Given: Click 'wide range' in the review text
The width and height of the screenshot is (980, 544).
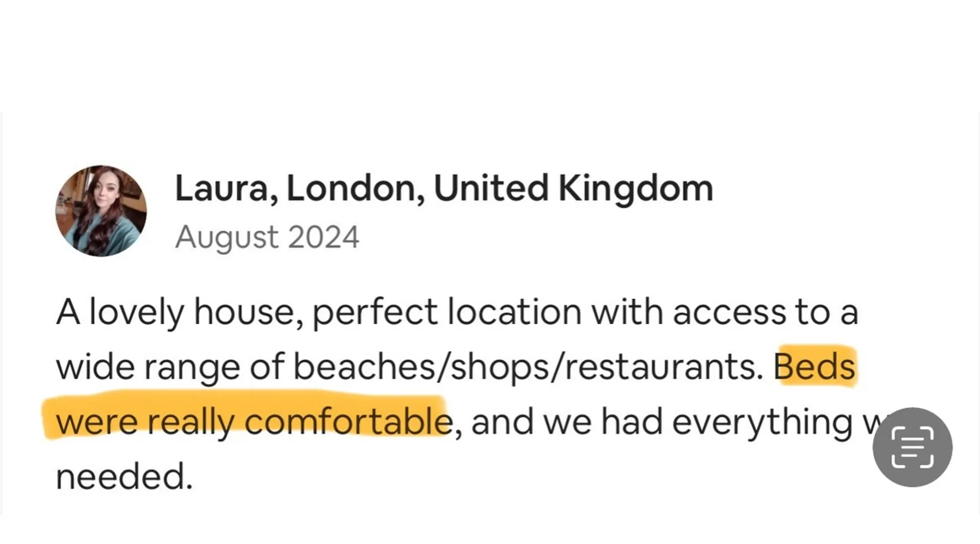Looking at the screenshot, I should pyautogui.click(x=148, y=367).
